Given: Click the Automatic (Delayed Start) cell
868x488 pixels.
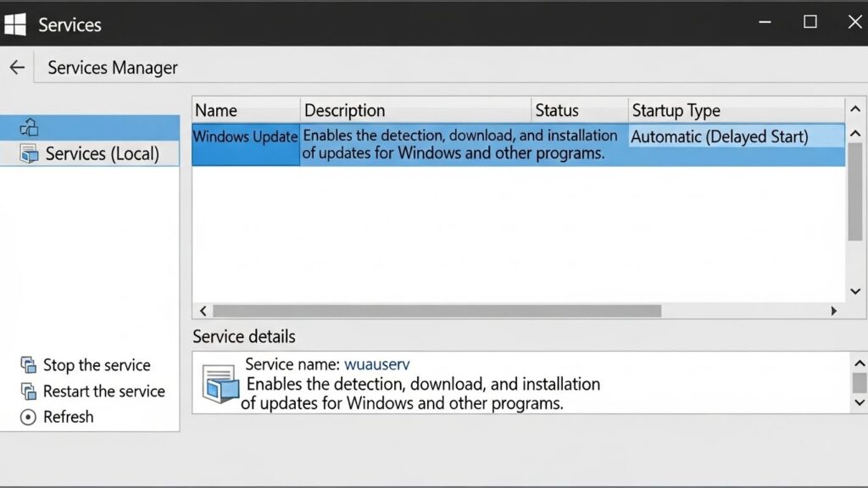Looking at the screenshot, I should [737, 136].
